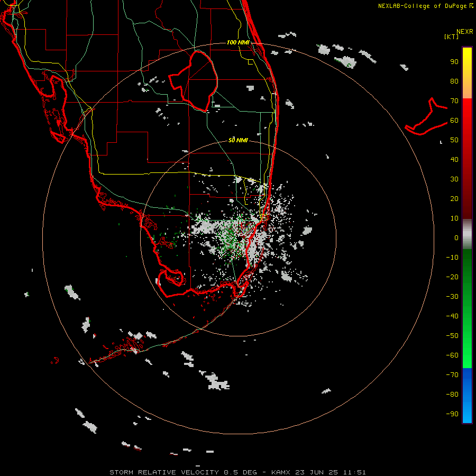Click the 23 JUN 25 date in caption
The width and height of the screenshot is (476, 476).
point(317,472)
